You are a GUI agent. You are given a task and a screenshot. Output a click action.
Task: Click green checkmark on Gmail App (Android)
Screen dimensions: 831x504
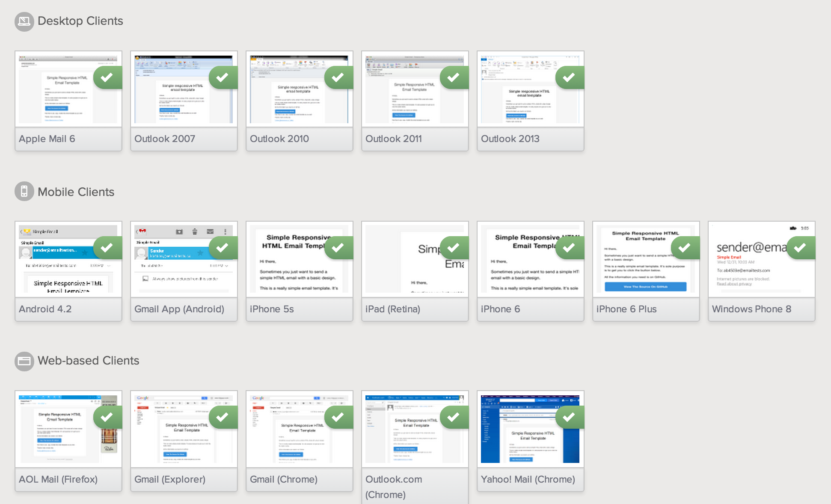223,248
